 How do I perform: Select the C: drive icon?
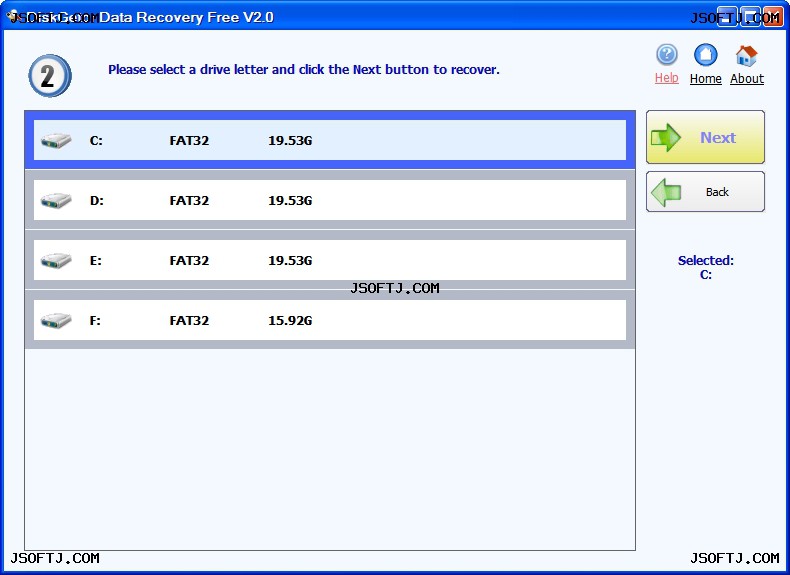[x=56, y=141]
